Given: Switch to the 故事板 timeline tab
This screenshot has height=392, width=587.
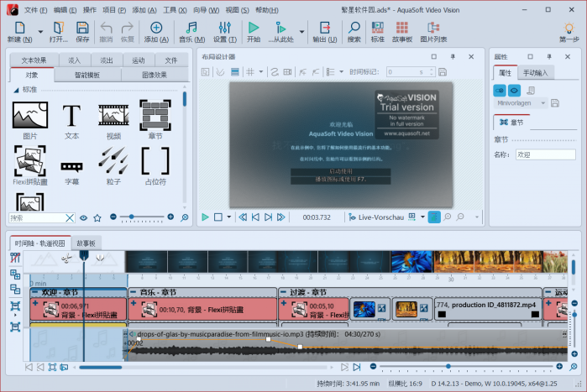Looking at the screenshot, I should [86, 243].
